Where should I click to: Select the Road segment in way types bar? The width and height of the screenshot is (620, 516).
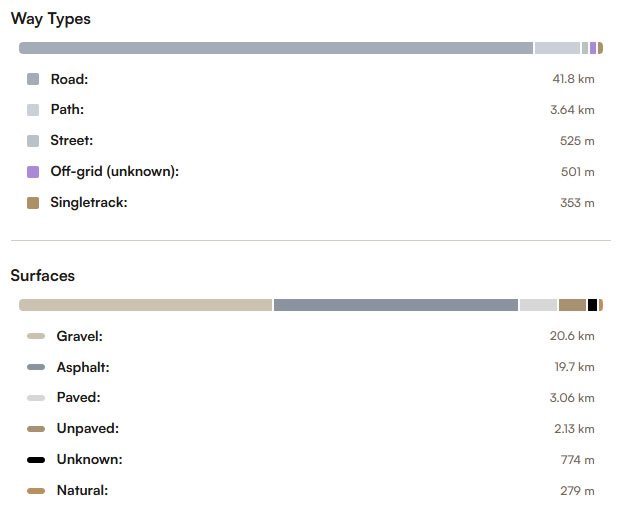pos(275,48)
